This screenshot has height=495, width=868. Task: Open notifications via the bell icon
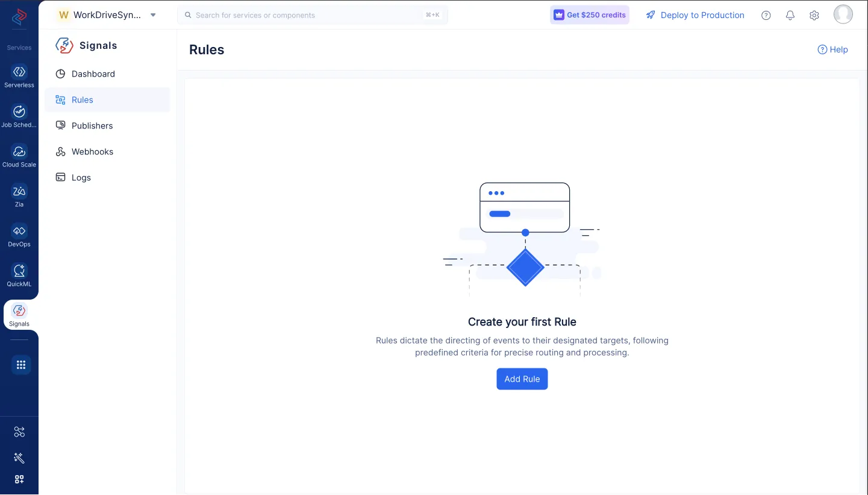tap(790, 15)
